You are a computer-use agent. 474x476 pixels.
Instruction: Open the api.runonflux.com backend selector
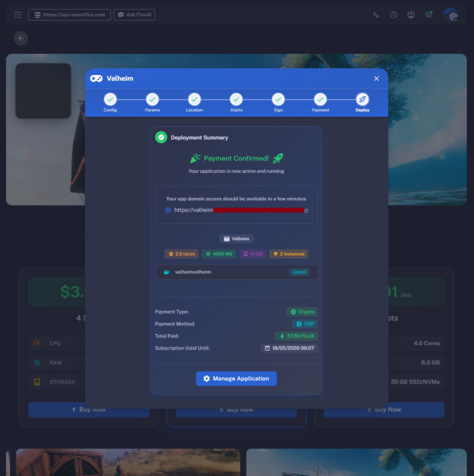point(69,15)
